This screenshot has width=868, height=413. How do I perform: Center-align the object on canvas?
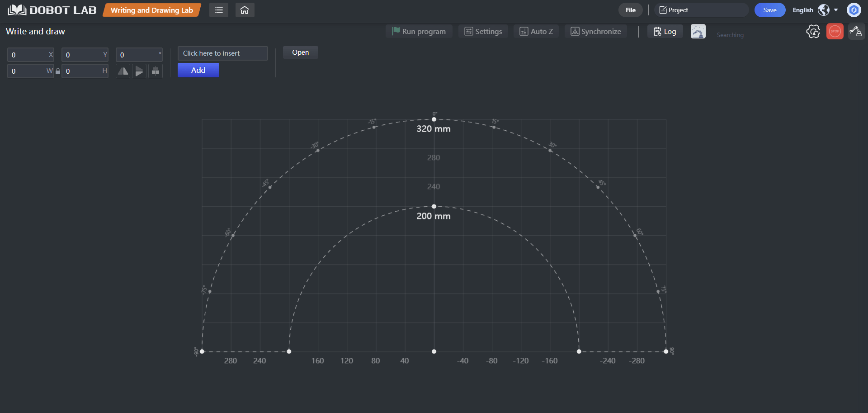156,71
